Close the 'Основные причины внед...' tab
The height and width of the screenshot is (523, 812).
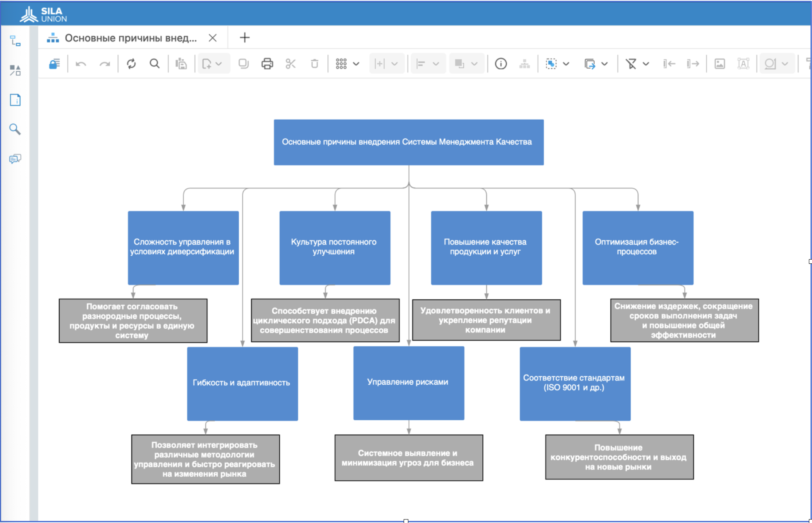[212, 38]
